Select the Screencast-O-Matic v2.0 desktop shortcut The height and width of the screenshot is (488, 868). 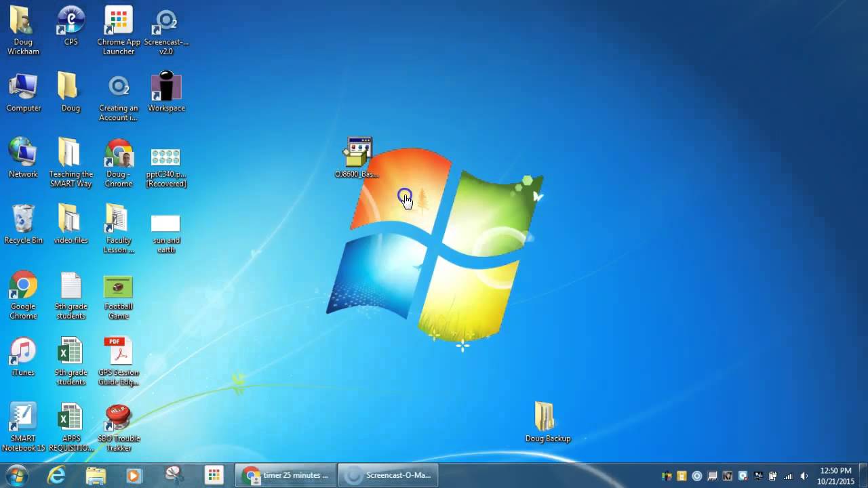166,30
